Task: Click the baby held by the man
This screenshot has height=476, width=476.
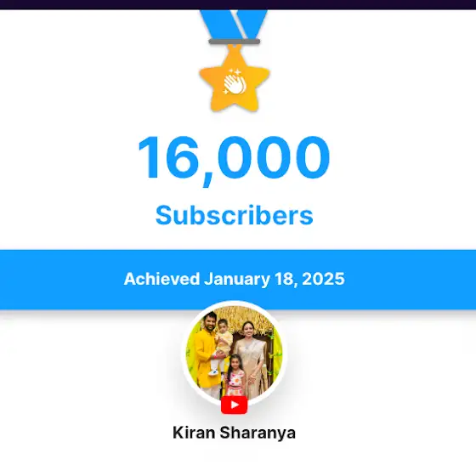Action: (x=223, y=340)
